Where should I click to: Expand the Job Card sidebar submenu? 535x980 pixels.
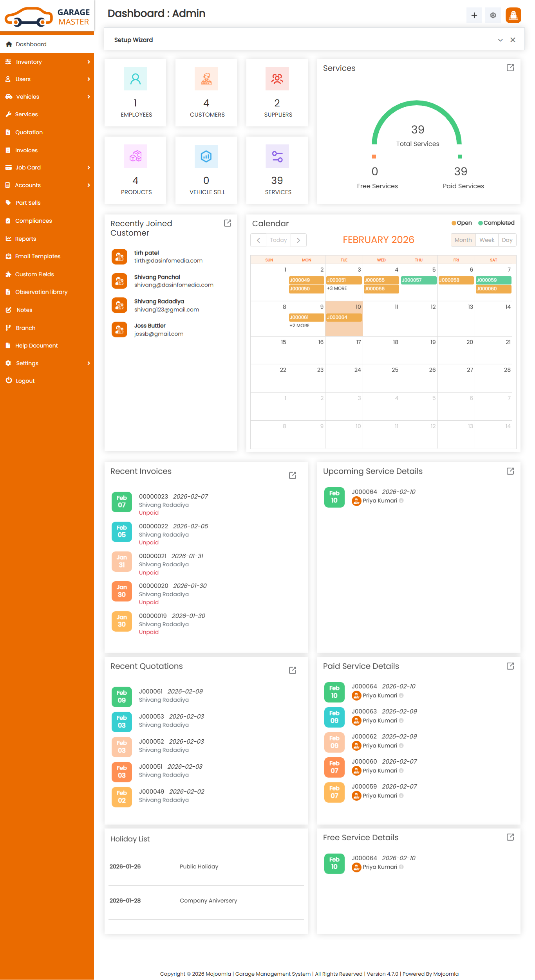coord(47,168)
